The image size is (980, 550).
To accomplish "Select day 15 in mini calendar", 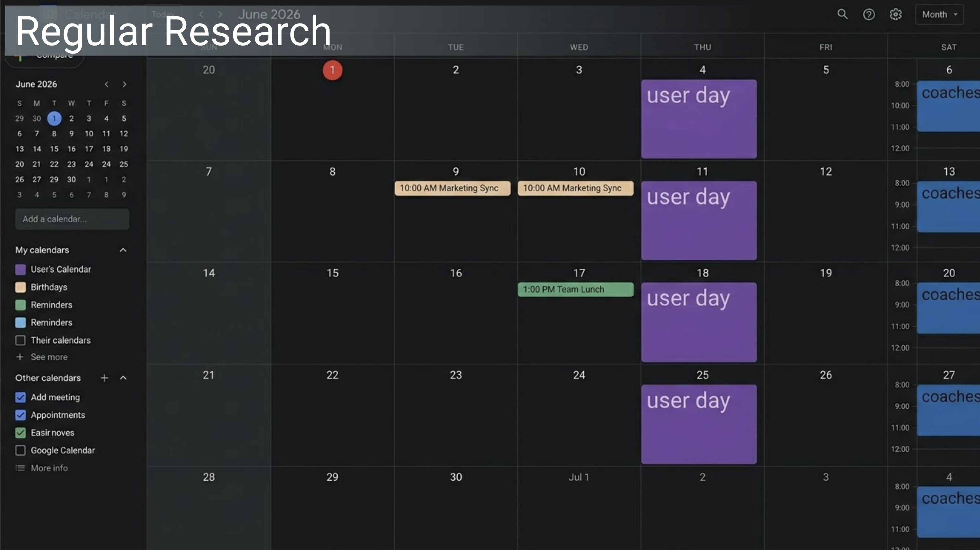I will click(54, 149).
